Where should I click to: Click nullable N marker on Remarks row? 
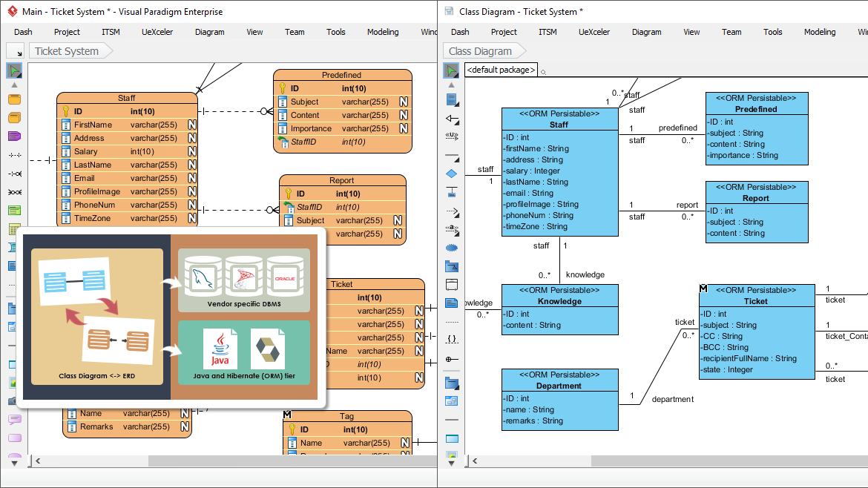(184, 426)
